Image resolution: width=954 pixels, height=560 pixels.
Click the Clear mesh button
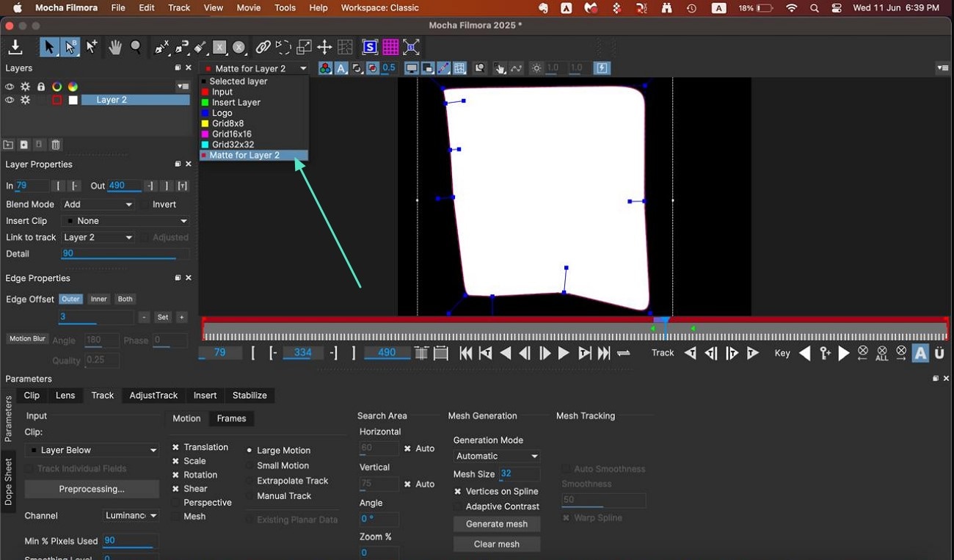tap(497, 544)
